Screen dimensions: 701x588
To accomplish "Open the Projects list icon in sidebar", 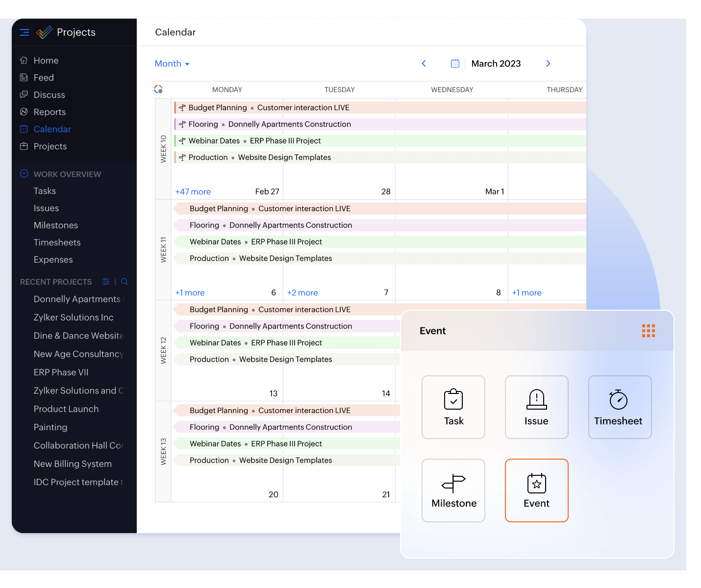I will click(x=24, y=146).
